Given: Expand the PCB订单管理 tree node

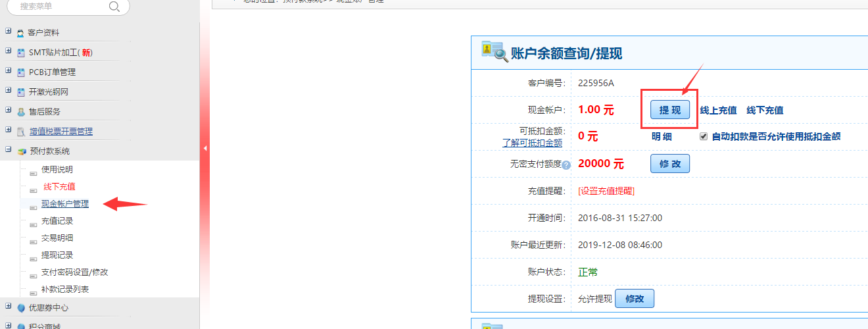Looking at the screenshot, I should (8, 71).
